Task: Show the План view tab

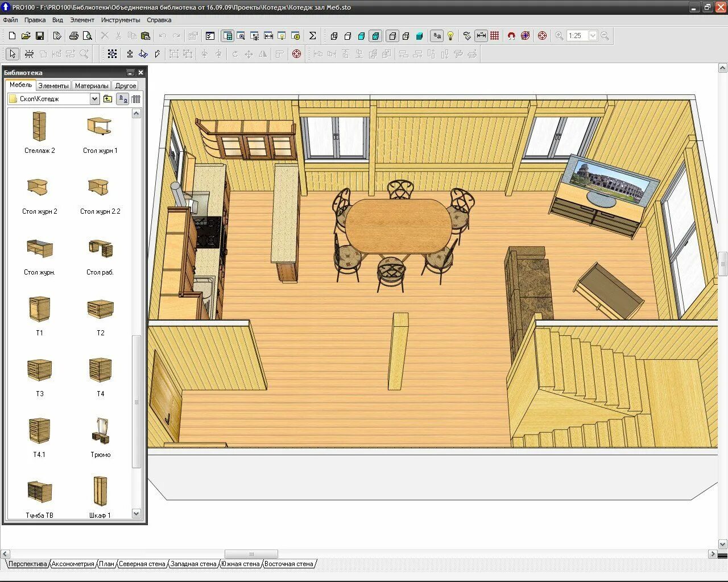Action: point(106,564)
